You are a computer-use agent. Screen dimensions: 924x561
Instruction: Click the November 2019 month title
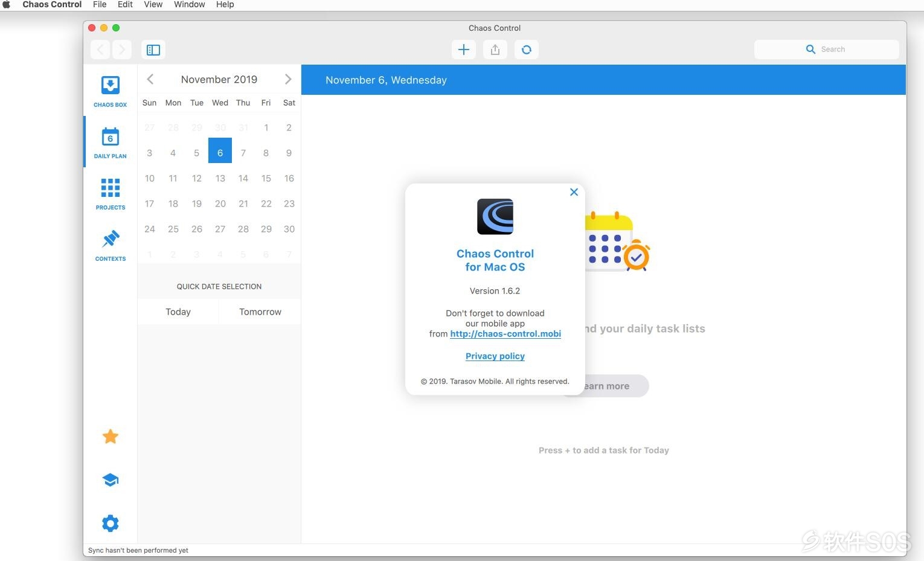[219, 79]
